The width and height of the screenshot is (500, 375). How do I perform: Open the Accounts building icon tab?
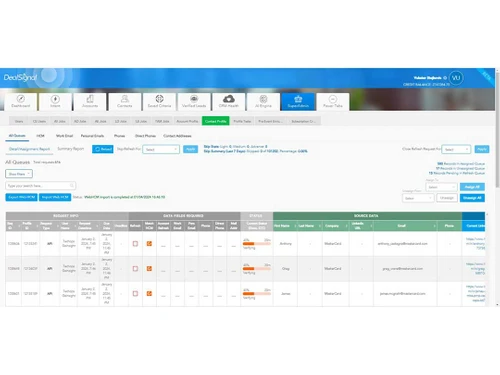[x=90, y=102]
